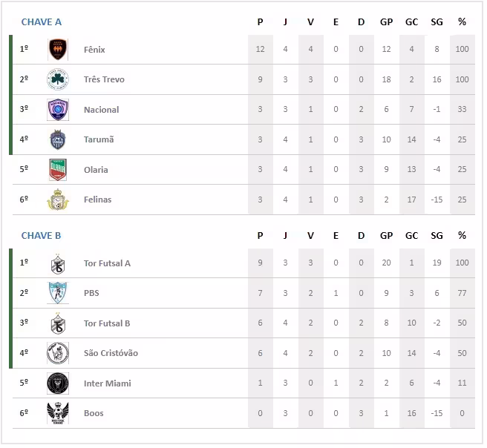The width and height of the screenshot is (487, 448).
Task: Select the Tor Futsal A logo
Action: (58, 263)
